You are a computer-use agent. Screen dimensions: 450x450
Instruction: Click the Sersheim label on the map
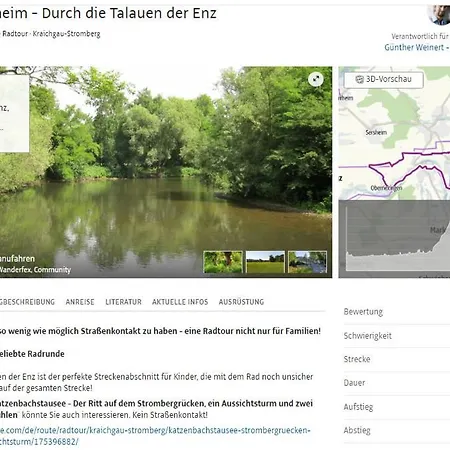pos(376,133)
